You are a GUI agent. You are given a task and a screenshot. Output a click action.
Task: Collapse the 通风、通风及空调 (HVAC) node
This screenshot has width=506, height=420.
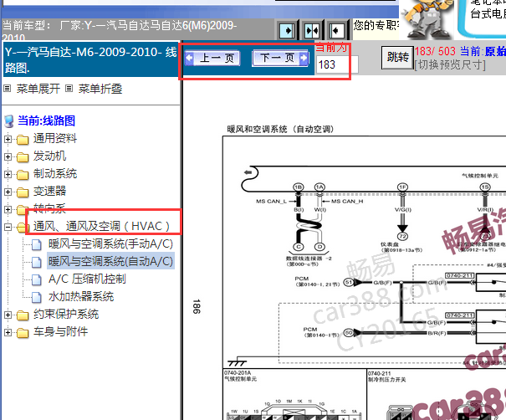(8, 227)
